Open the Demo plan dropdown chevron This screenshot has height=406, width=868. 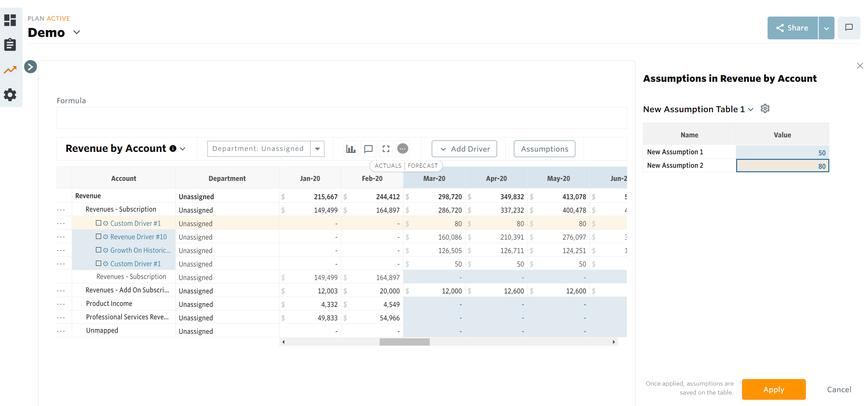[77, 32]
